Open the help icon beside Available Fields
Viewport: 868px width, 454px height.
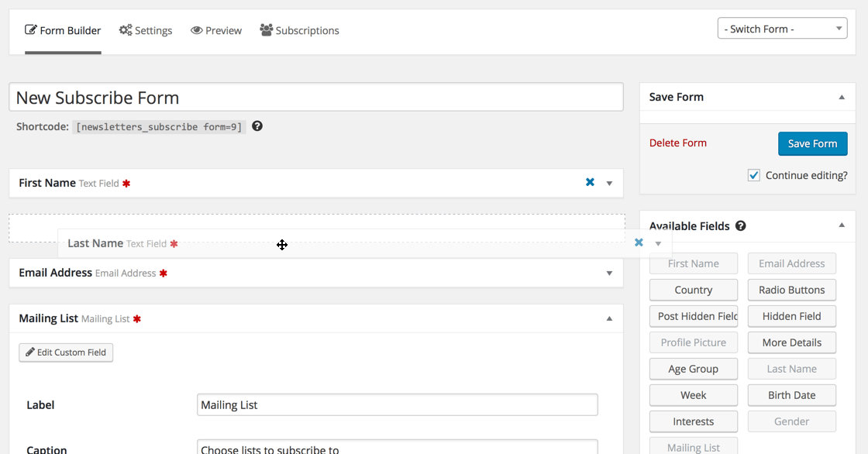pos(740,225)
